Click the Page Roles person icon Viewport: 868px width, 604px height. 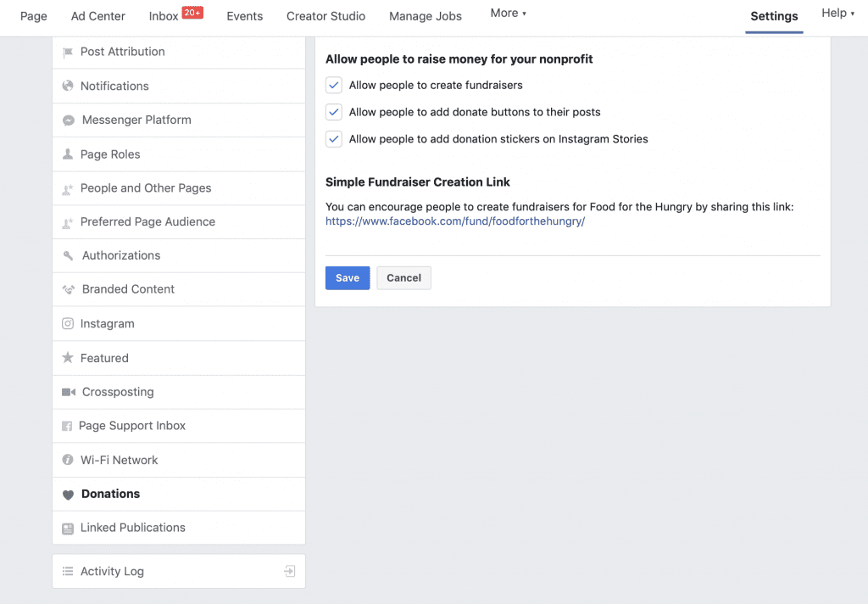[68, 154]
